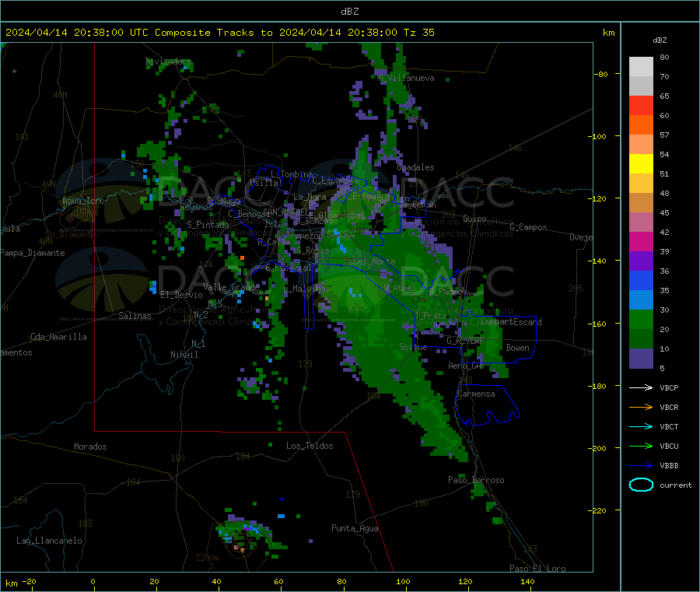Click the 'Divisadero' map label
Viewport: 700px width, 592px height.
168,61
